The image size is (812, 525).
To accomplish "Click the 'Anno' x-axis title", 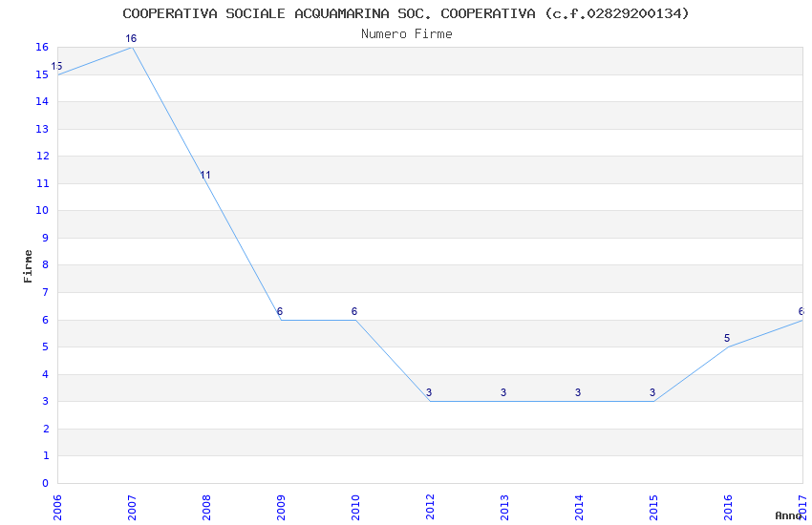I will pos(788,515).
